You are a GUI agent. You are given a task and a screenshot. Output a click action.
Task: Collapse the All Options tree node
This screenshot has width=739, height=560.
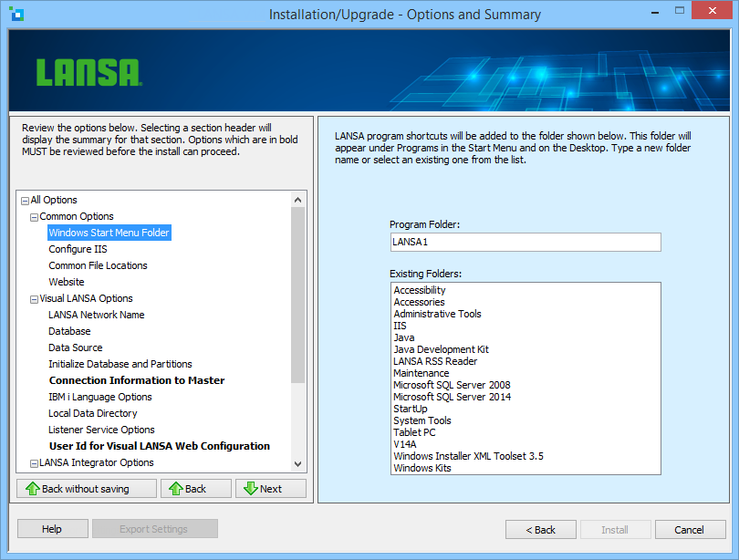[x=25, y=202]
